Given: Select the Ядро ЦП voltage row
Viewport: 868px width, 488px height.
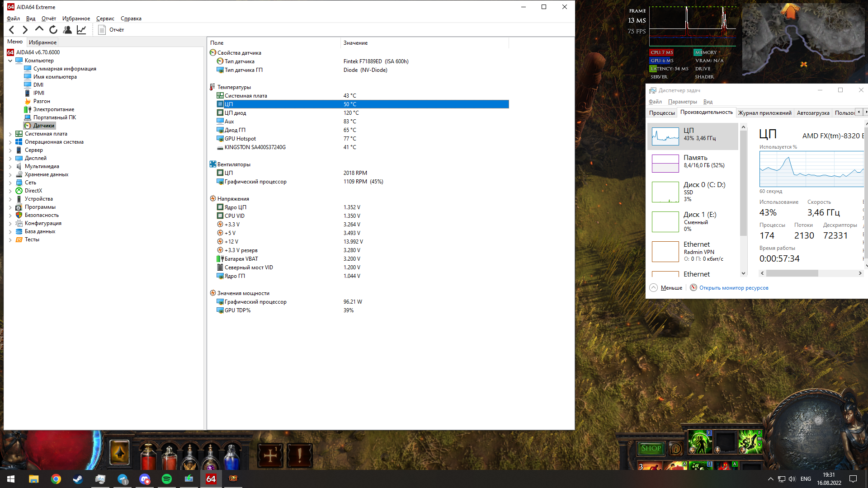Looking at the screenshot, I should point(363,207).
